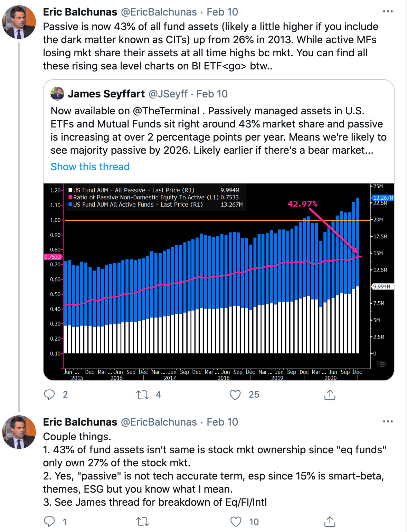Share the 'Couple things' tweet
Image resolution: width=407 pixels, height=532 pixels.
point(330,521)
